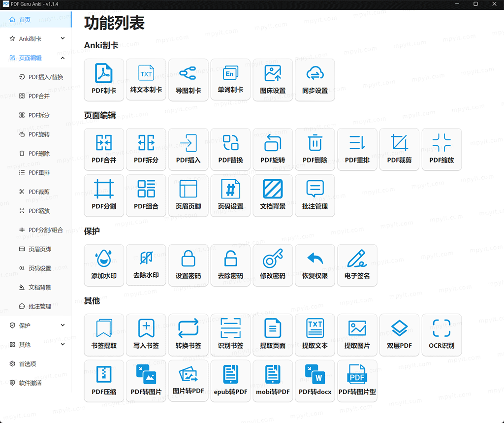
Task: Open the 图片转PDF converter tile
Action: click(x=189, y=381)
